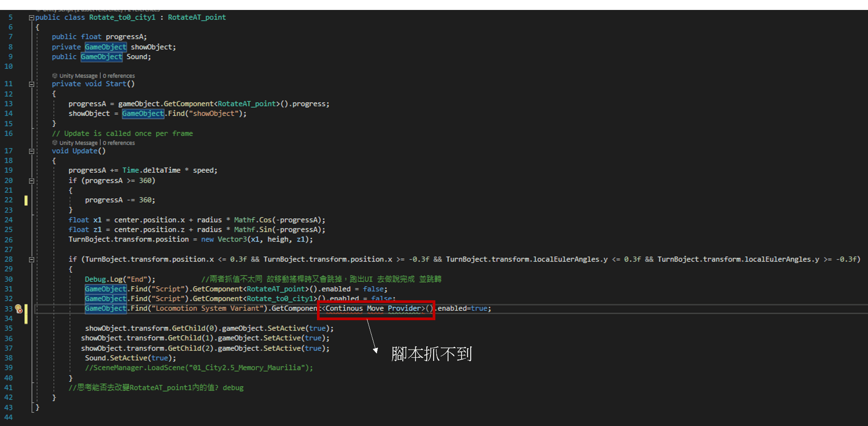The image size is (868, 426).
Task: Click the Unity Message gear icon above Update()
Action: point(54,142)
